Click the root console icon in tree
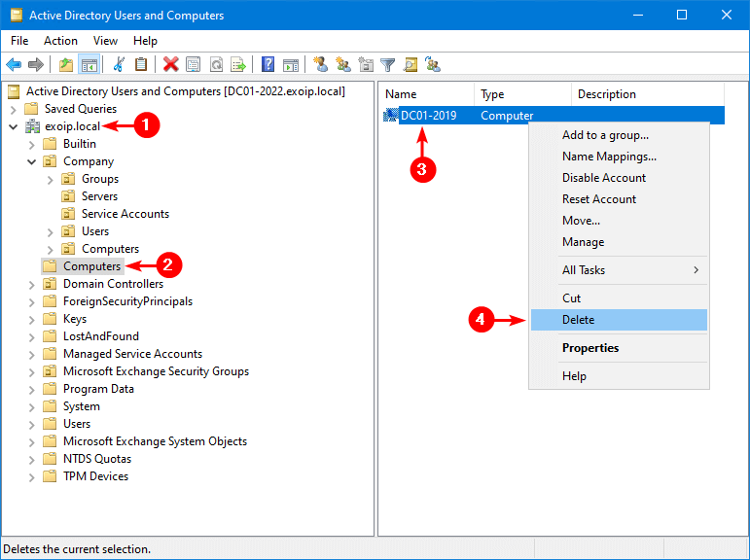The width and height of the screenshot is (750, 560). point(14,90)
